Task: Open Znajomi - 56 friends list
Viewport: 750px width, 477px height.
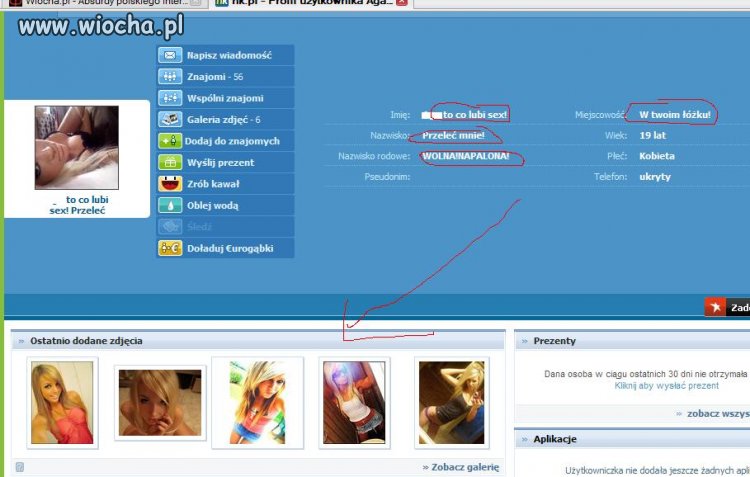Action: 215,77
